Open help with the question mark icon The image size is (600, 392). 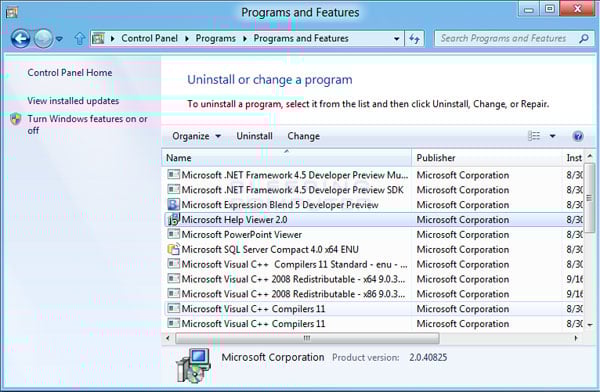[x=578, y=136]
